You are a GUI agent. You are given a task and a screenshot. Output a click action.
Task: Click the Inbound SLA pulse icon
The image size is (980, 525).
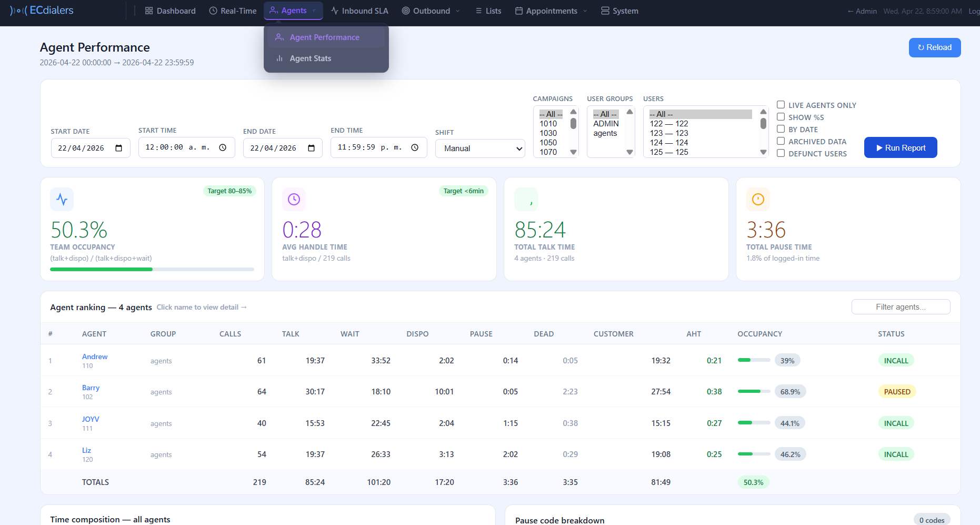[335, 11]
